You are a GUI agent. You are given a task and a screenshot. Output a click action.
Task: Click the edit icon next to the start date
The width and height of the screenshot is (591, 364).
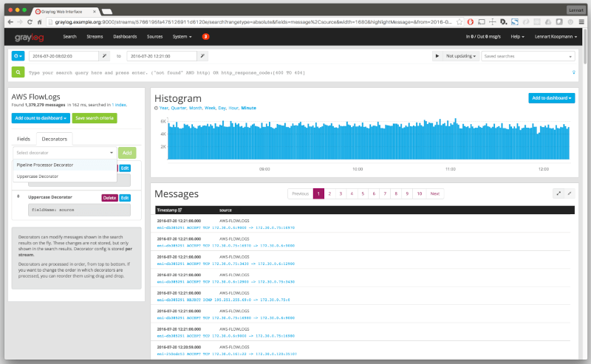point(104,56)
